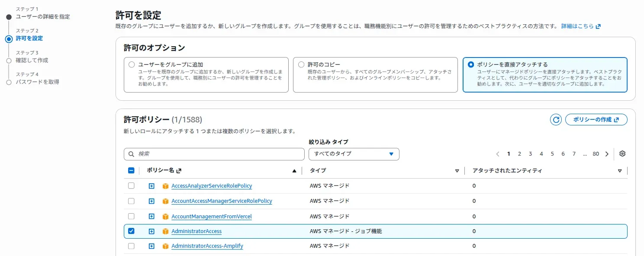644x256 pixels.
Task: Click 確認して作成 step label
Action: click(32, 61)
